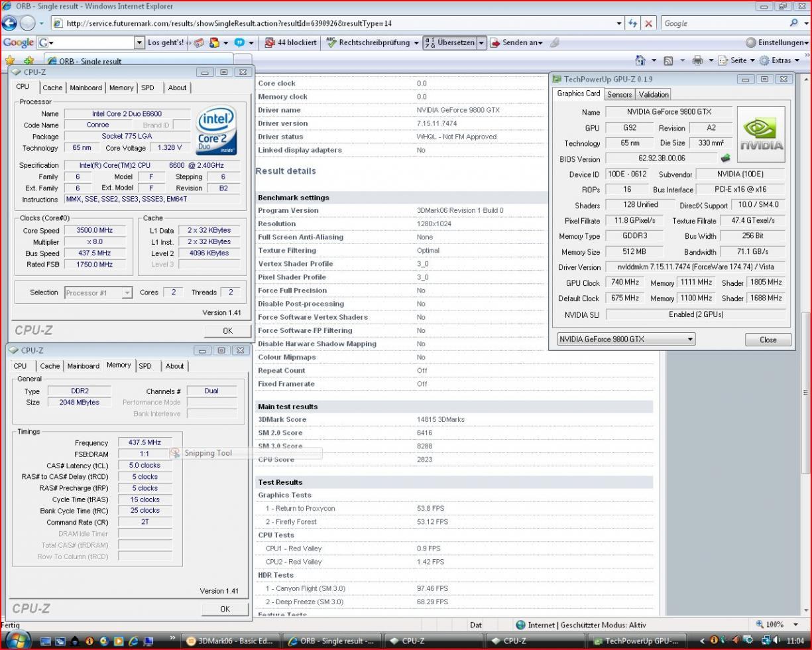Click the system clock showing 11:04
Screen dimensions: 812x650
click(795, 641)
